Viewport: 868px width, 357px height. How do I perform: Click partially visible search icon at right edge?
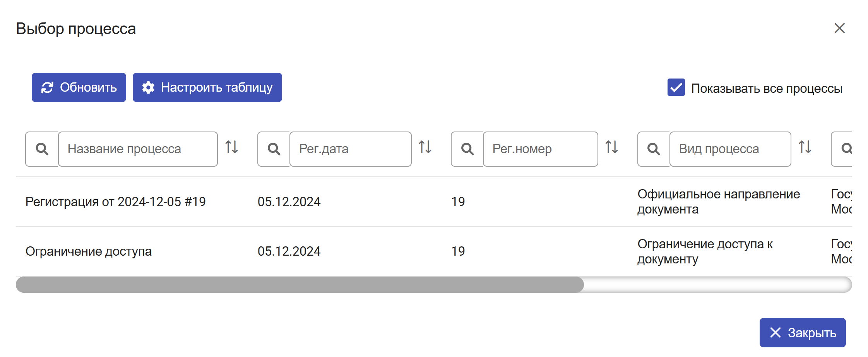pyautogui.click(x=846, y=149)
